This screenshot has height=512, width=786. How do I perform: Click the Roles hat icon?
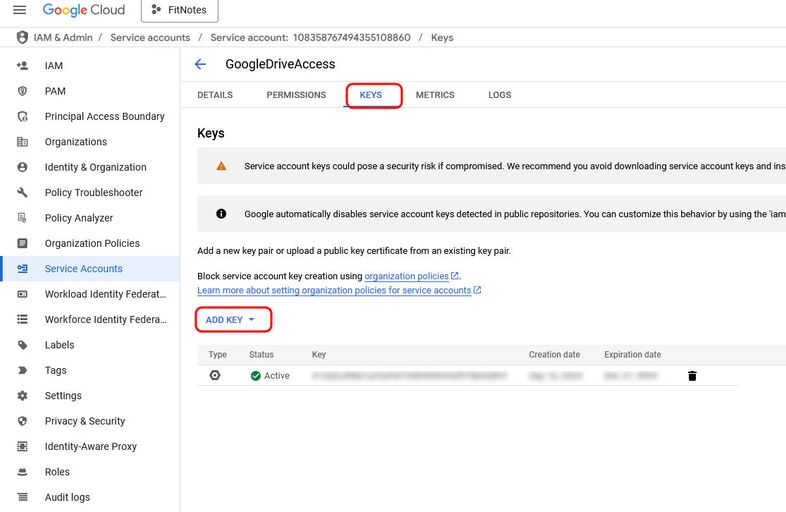pos(23,472)
